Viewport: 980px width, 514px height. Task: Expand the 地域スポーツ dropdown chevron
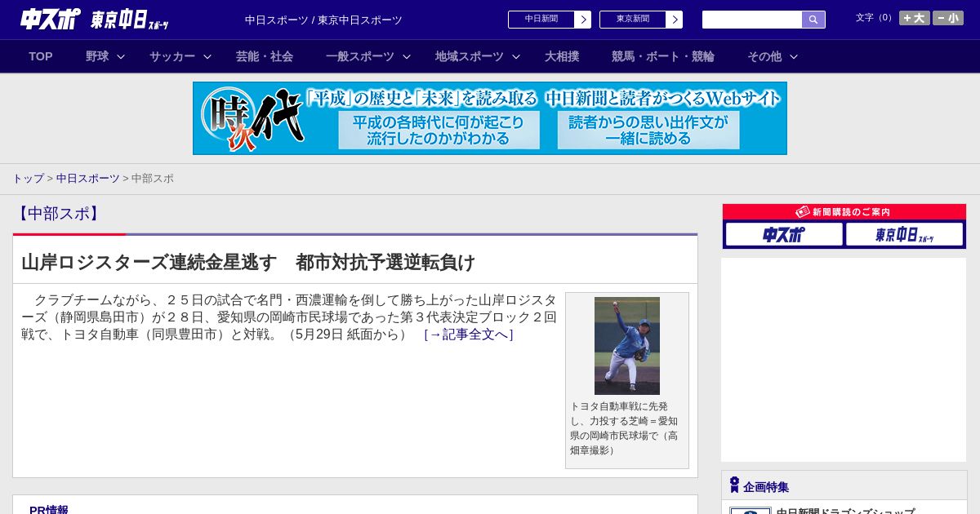[516, 56]
